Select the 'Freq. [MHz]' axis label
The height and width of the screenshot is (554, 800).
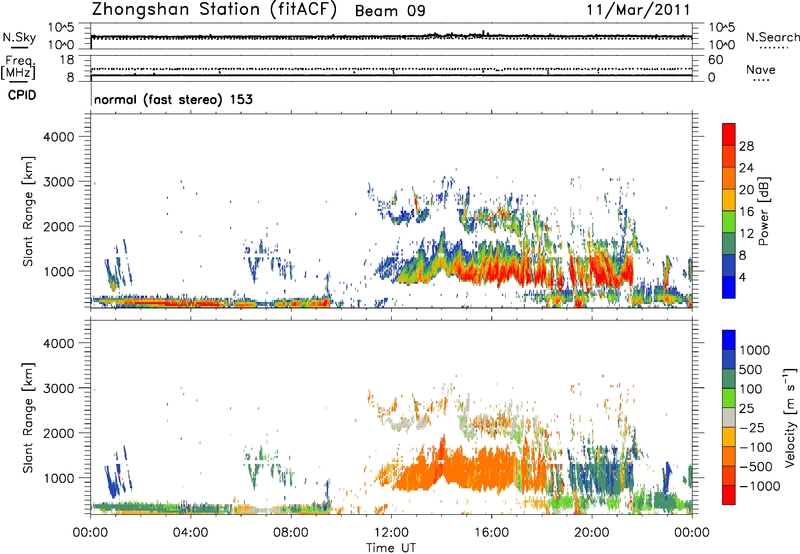(18, 68)
